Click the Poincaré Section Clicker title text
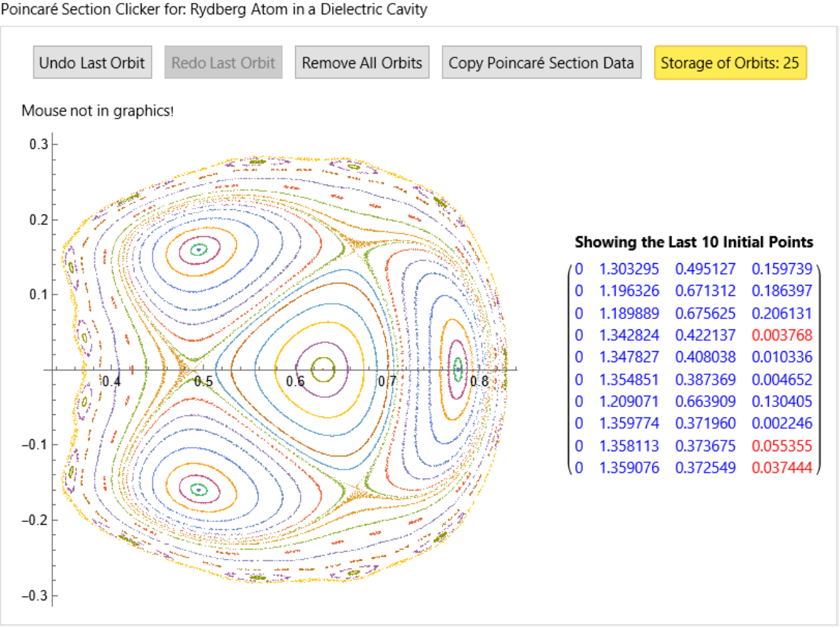 (x=214, y=10)
